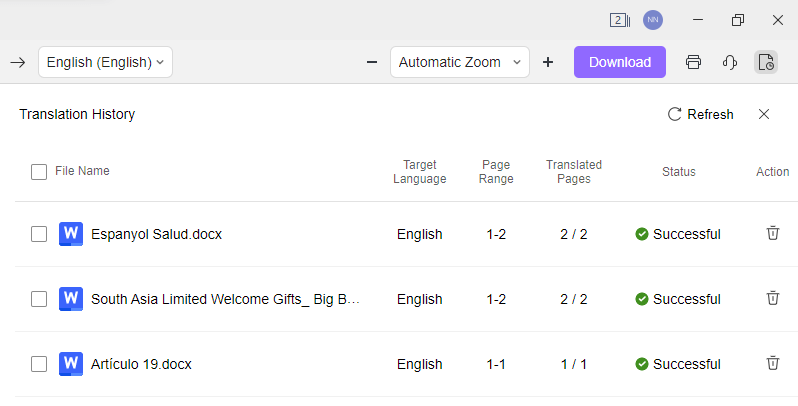The height and width of the screenshot is (406, 798).
Task: Click the Successful status of Artículo 19.docx
Action: [678, 364]
